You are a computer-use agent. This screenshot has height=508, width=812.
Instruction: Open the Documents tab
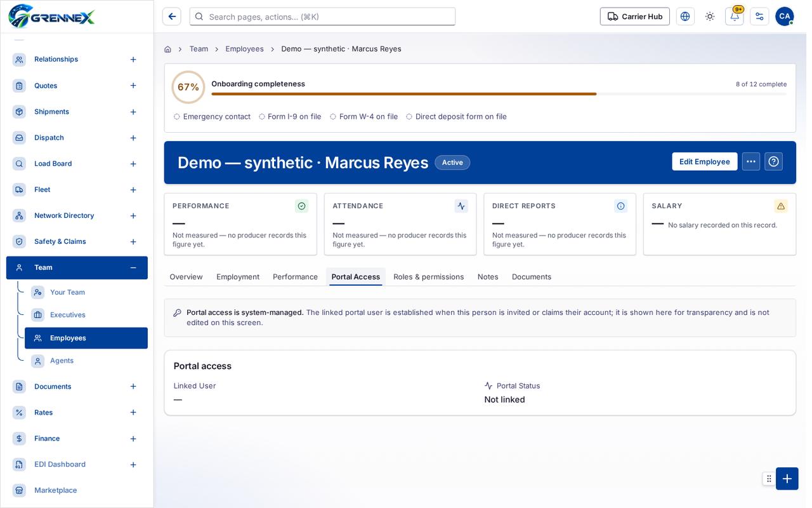tap(532, 277)
